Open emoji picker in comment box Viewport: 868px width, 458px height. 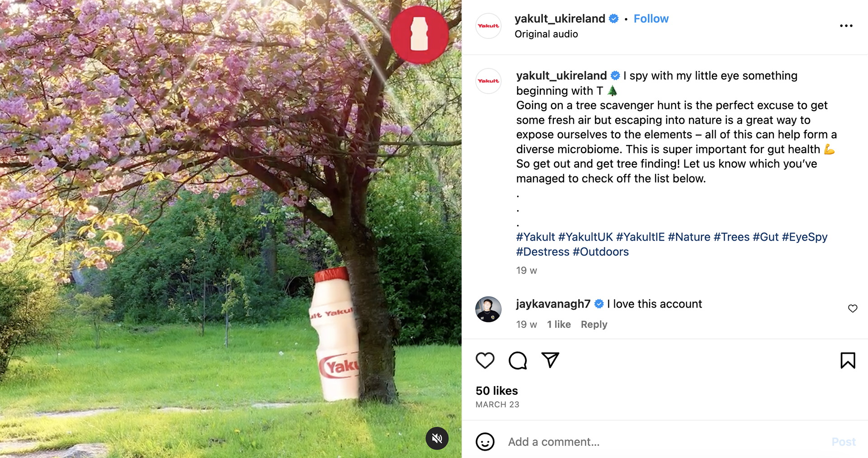(x=485, y=442)
